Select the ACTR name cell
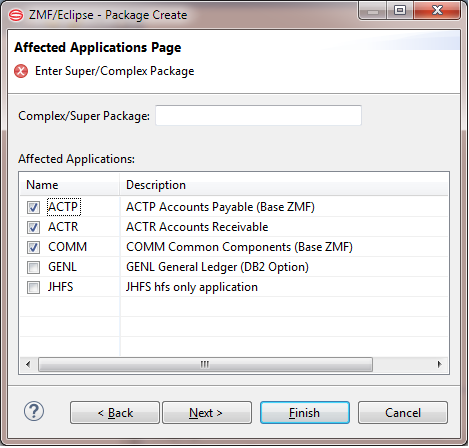 (63, 227)
